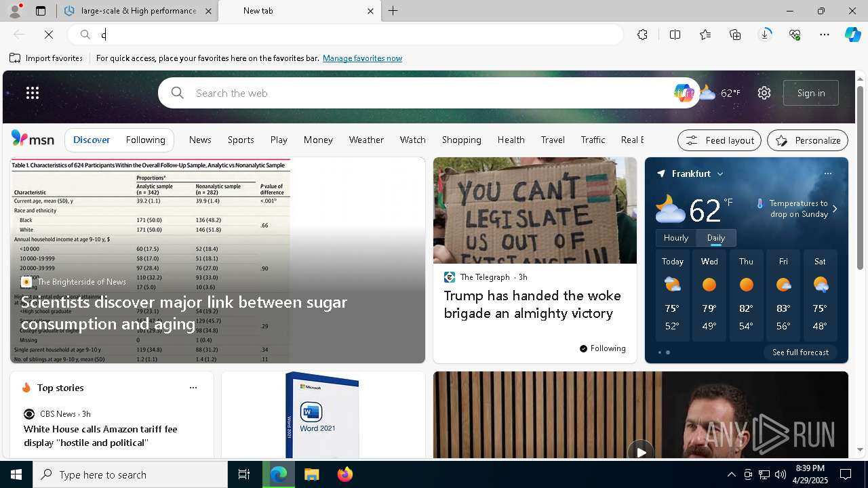Launch Firefox from the taskbar
868x488 pixels.
click(344, 474)
